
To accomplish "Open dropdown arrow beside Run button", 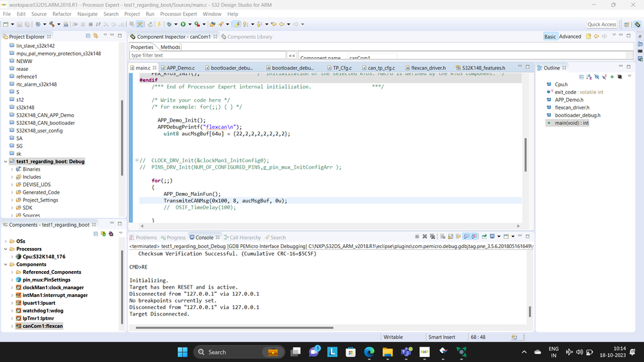I will [190, 24].
